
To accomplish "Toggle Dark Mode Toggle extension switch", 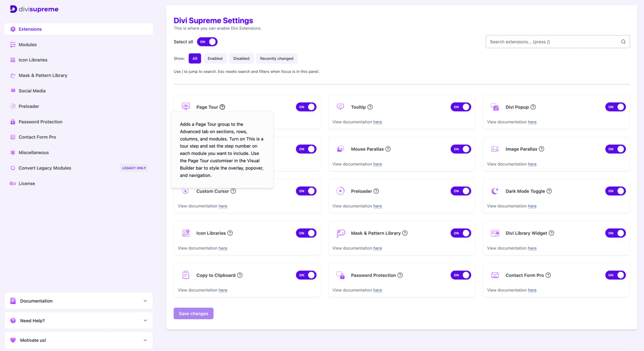I will pyautogui.click(x=615, y=191).
